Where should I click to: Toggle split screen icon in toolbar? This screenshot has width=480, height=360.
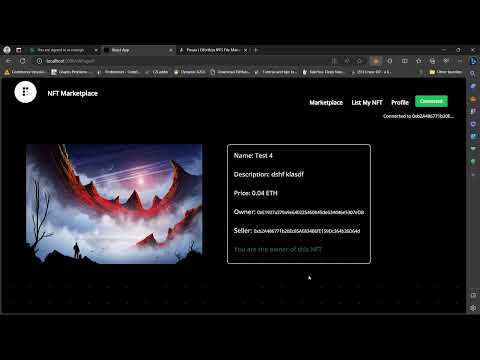click(x=404, y=61)
